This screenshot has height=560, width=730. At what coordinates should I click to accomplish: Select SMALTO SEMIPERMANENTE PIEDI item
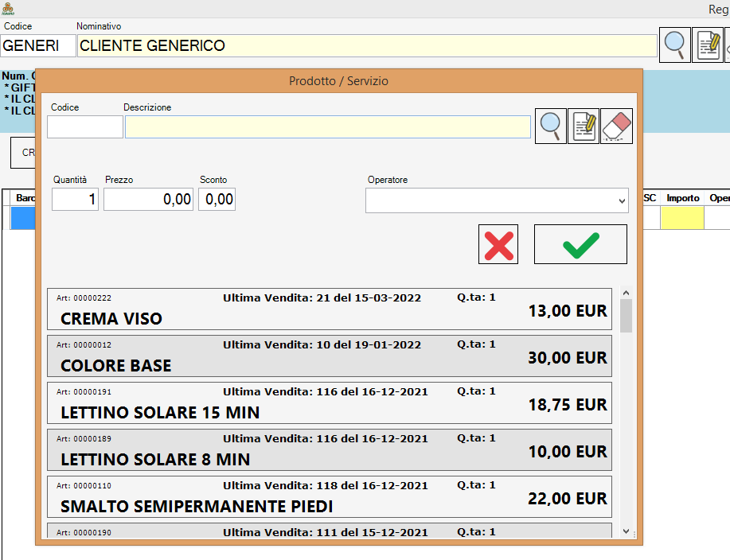click(x=330, y=497)
